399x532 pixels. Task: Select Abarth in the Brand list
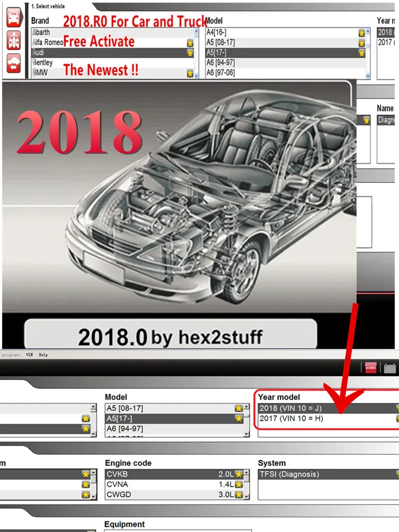tap(113, 32)
